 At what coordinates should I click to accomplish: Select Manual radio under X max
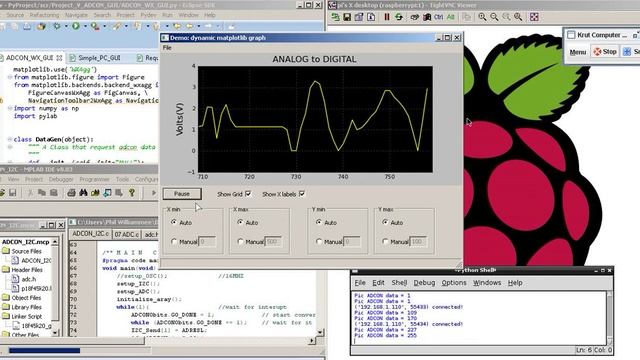240,242
